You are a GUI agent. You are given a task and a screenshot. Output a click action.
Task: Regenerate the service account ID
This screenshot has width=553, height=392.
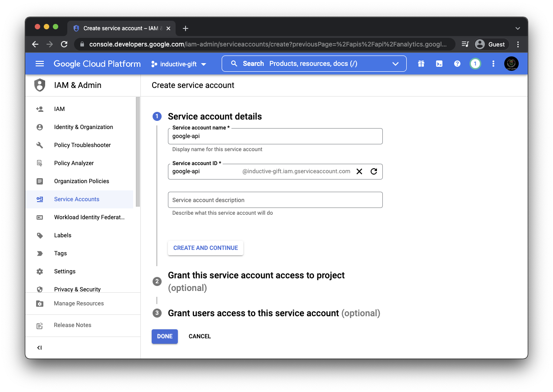374,171
